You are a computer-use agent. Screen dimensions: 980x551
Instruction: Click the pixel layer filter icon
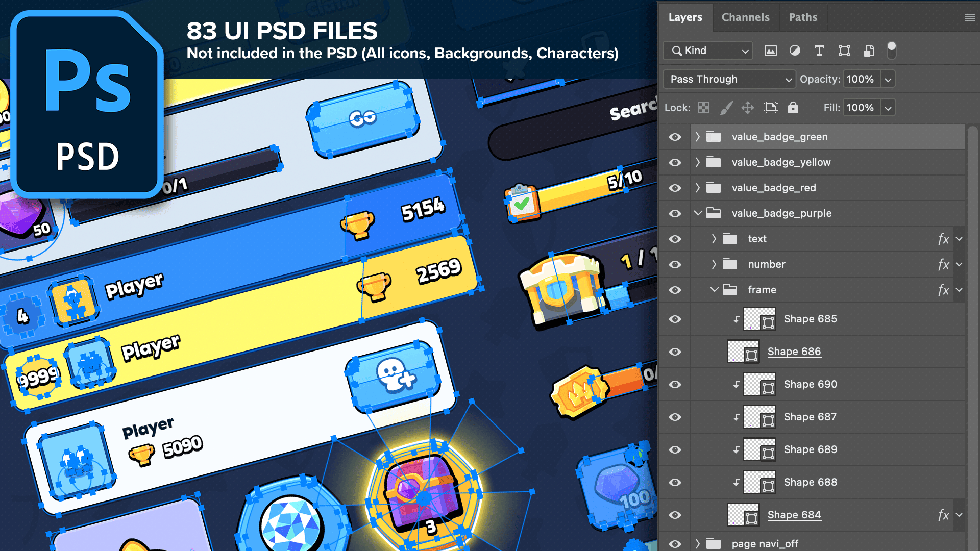coord(770,51)
